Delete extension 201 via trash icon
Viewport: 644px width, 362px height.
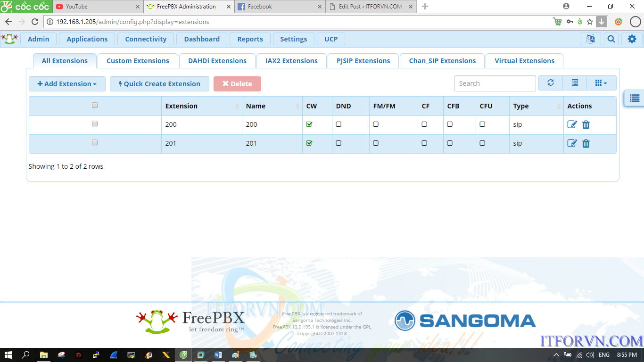coord(586,143)
